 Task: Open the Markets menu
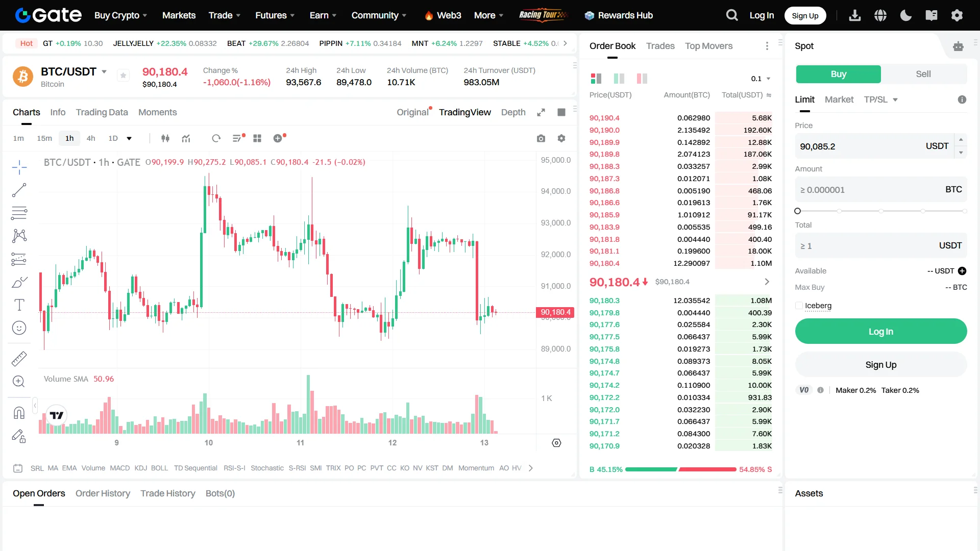pos(179,15)
